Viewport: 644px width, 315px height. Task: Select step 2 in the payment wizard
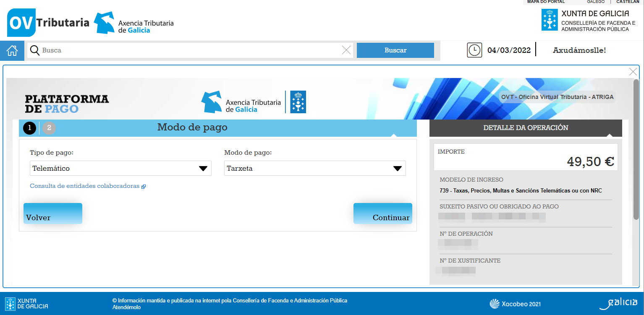tap(49, 128)
